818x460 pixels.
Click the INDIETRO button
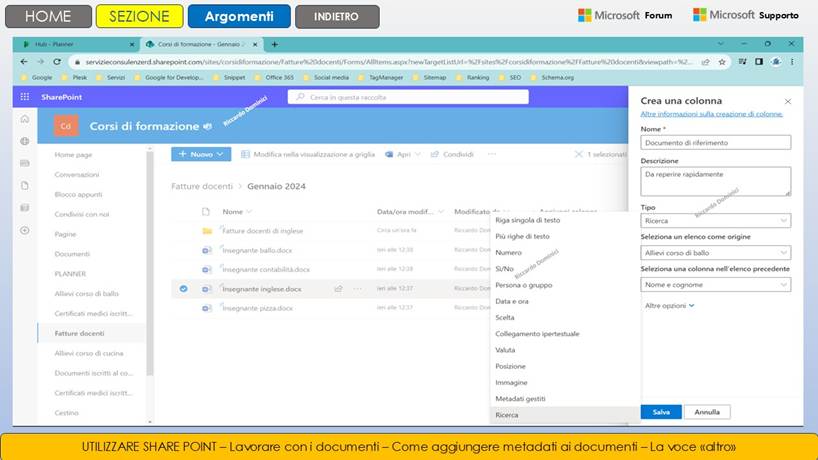point(337,16)
